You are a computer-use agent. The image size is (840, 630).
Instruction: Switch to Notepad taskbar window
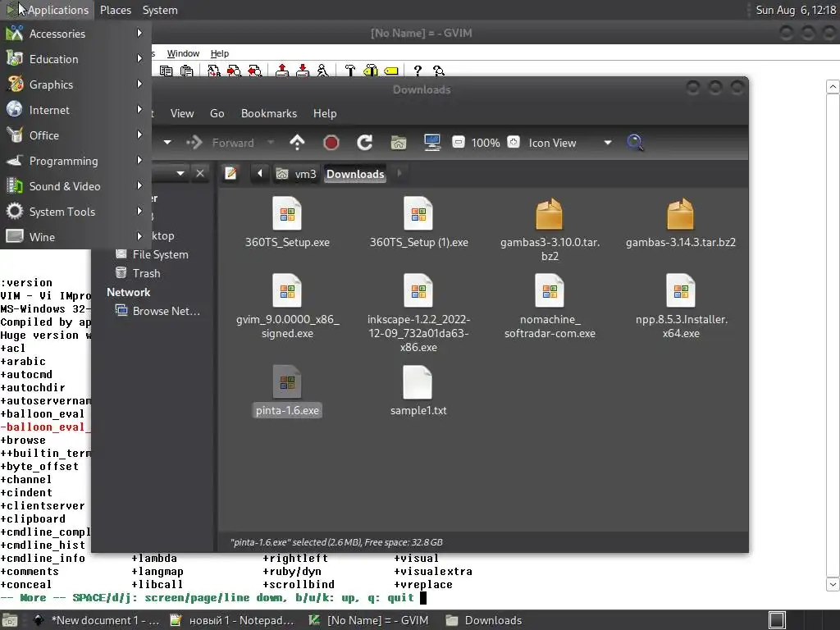[232, 620]
